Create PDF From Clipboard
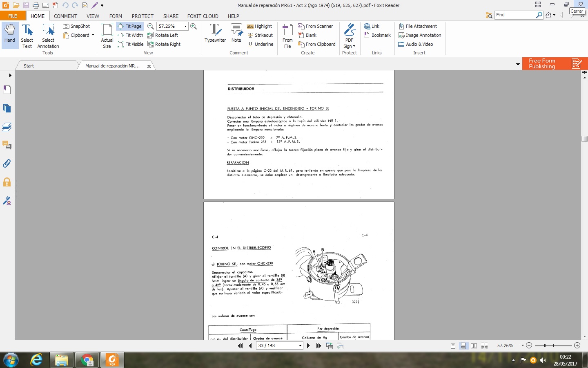This screenshot has height=368, width=588. [317, 44]
